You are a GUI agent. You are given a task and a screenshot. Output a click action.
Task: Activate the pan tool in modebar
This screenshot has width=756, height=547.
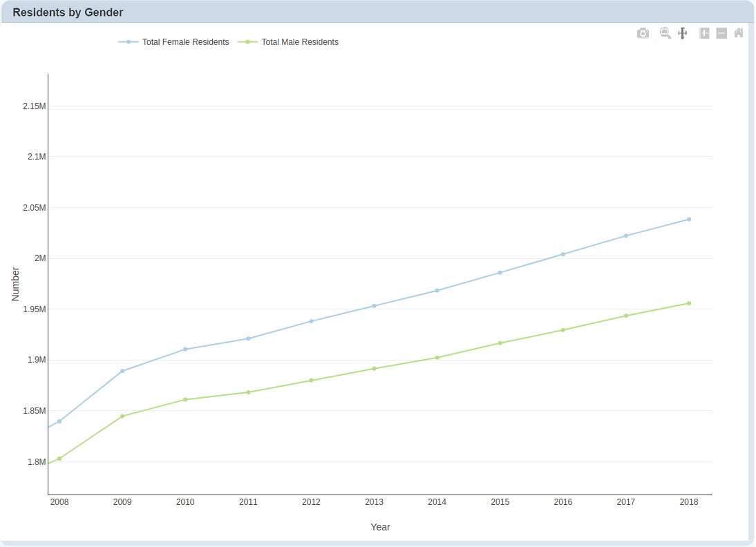[x=682, y=33]
